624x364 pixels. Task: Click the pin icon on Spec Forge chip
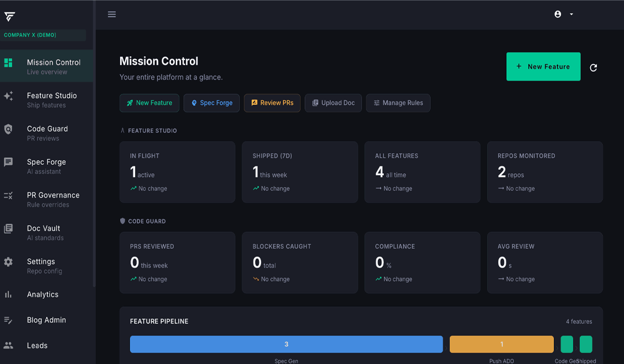click(x=194, y=103)
